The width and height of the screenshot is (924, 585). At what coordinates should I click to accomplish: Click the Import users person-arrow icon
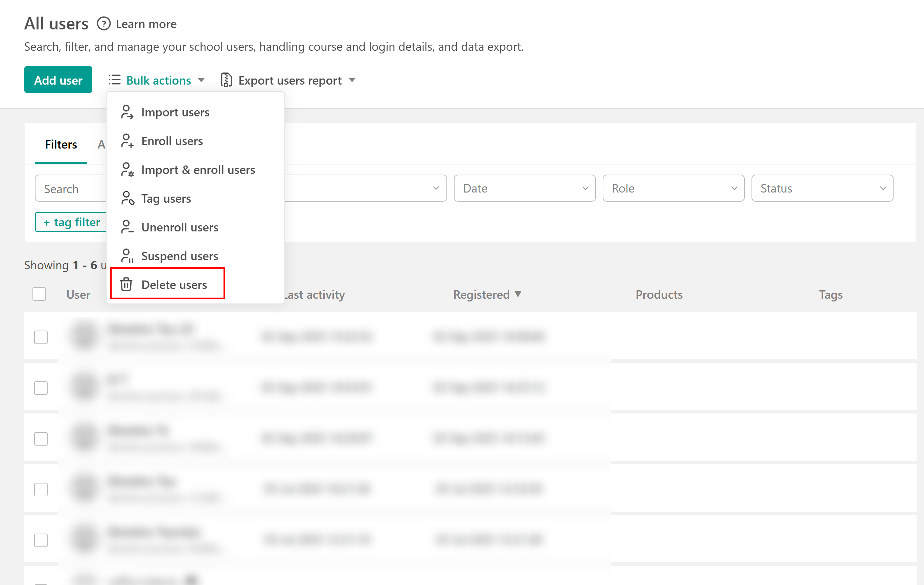pyautogui.click(x=126, y=112)
